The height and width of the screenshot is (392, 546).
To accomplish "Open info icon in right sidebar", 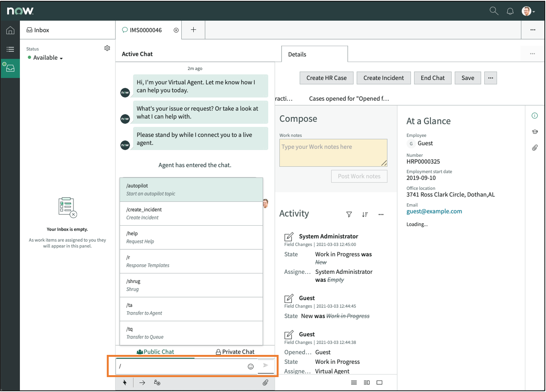I will 535,116.
